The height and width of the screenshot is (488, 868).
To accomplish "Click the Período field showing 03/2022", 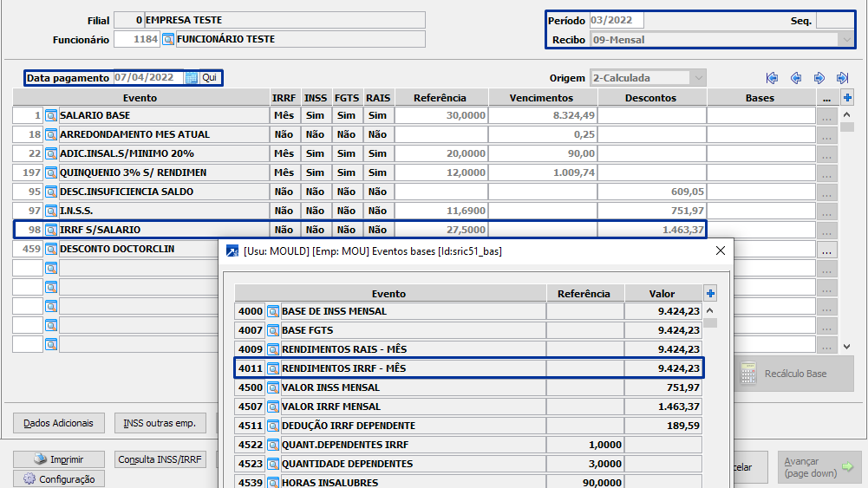I will 616,21.
